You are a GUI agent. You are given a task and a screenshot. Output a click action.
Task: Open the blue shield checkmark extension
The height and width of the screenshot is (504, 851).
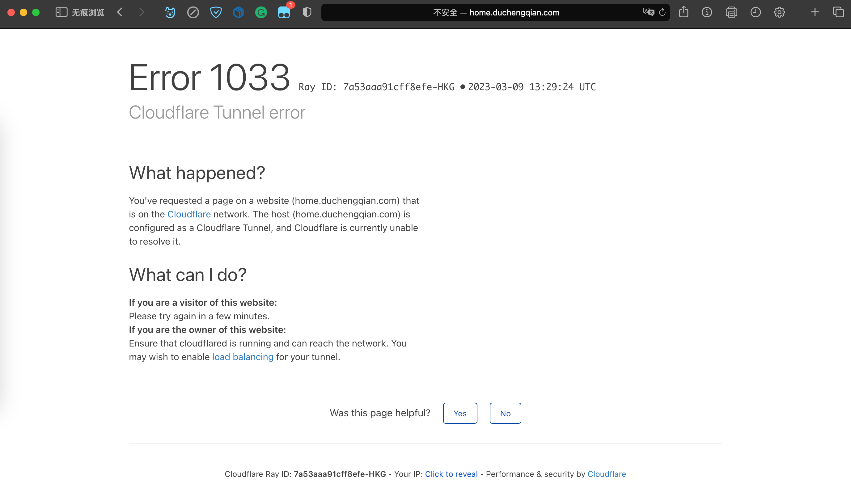coord(216,13)
